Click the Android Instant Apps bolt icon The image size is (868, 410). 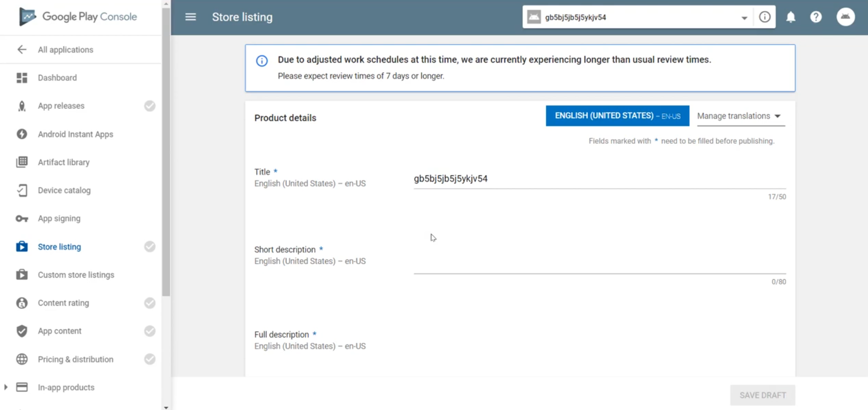(x=22, y=134)
